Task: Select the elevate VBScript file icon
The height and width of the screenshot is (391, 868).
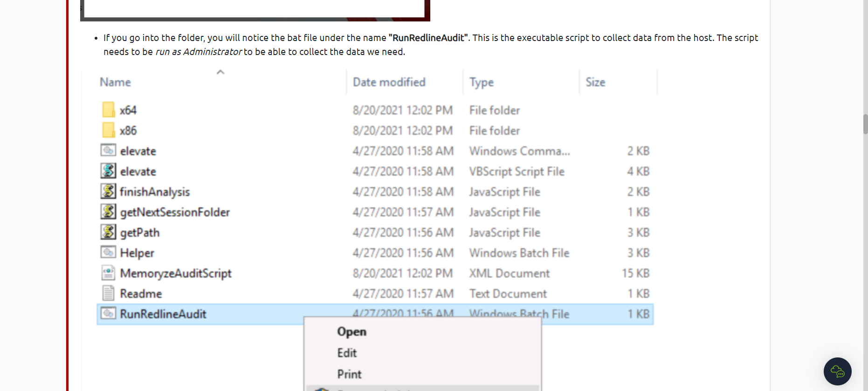Action: 108,171
